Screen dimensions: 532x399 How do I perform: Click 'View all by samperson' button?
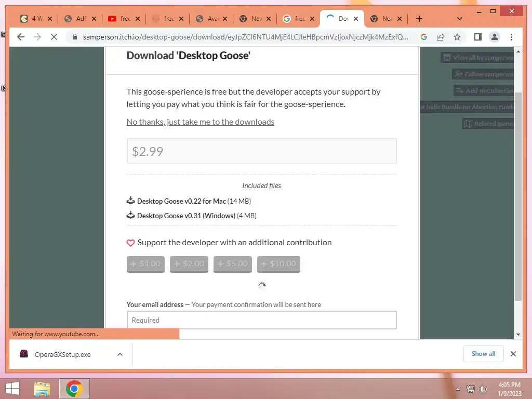pos(477,58)
